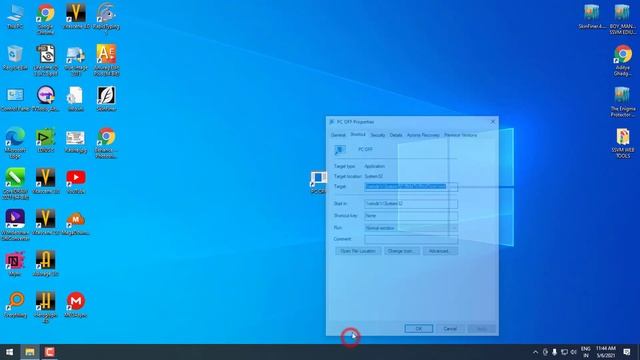Screen dimensions: 640x360
Task: Select the SkinFiner 4 archive icon
Action: coord(592,17)
